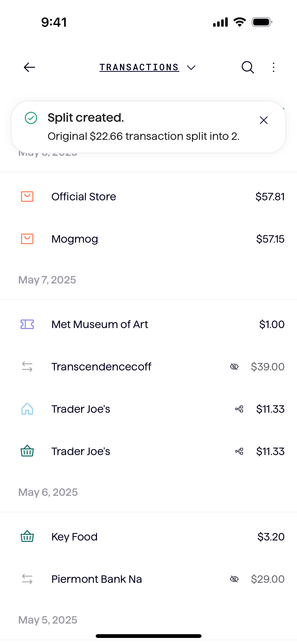Open the TRANSACTIONS title selector
This screenshot has height=644, width=297.
pos(139,67)
